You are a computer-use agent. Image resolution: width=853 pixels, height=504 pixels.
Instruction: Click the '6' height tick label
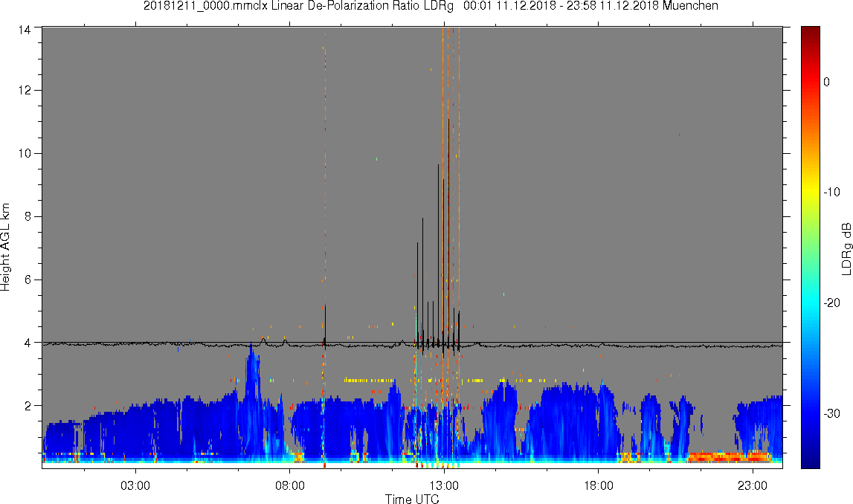[28, 280]
